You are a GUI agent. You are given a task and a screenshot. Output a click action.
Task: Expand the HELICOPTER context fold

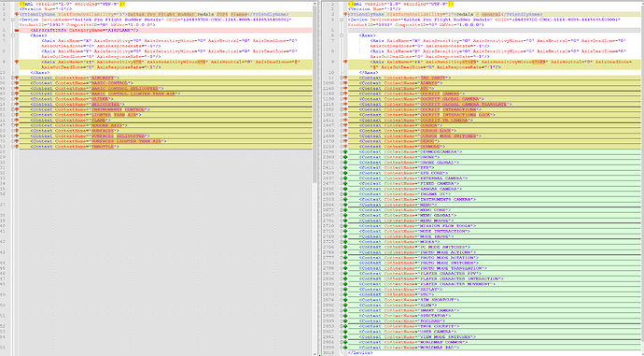click(x=13, y=104)
